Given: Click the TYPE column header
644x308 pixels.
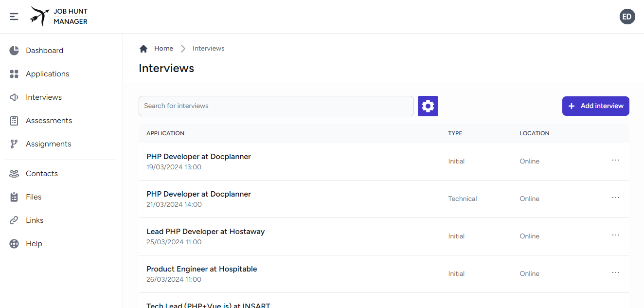Looking at the screenshot, I should [455, 133].
